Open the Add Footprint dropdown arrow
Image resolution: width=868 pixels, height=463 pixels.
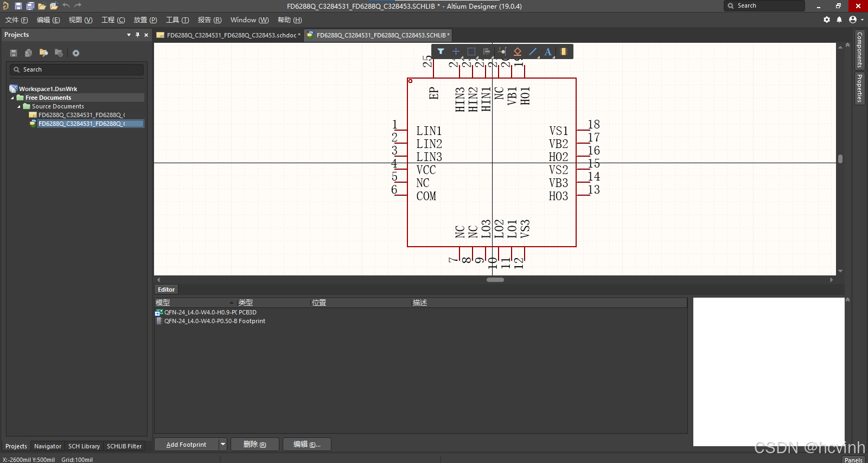pyautogui.click(x=222, y=444)
